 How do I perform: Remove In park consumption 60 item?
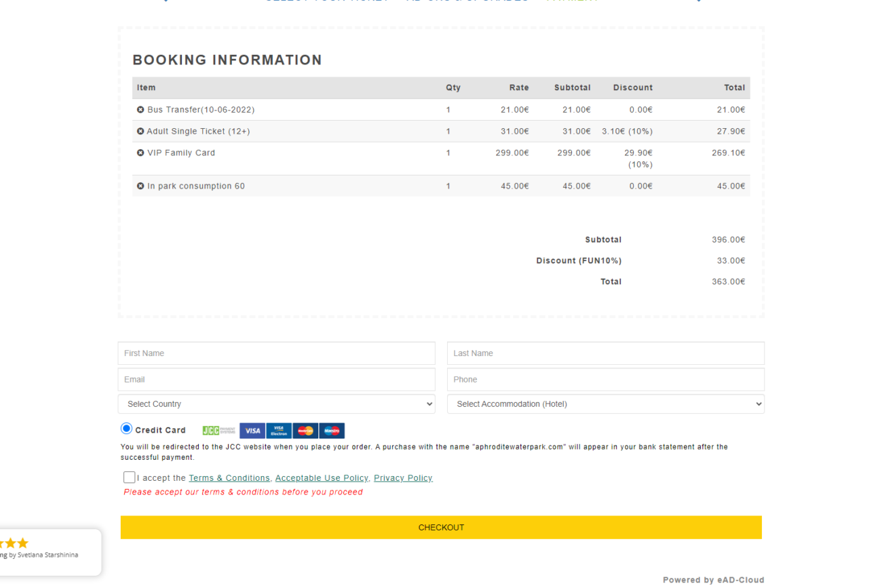(140, 187)
